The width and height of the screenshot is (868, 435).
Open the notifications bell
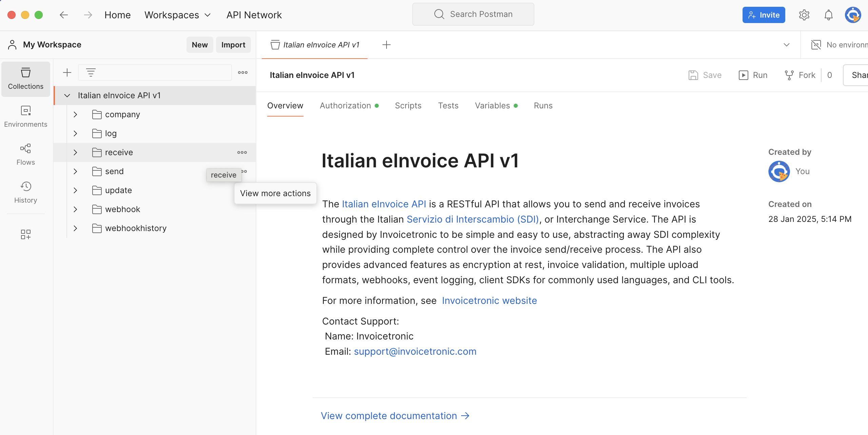click(828, 15)
